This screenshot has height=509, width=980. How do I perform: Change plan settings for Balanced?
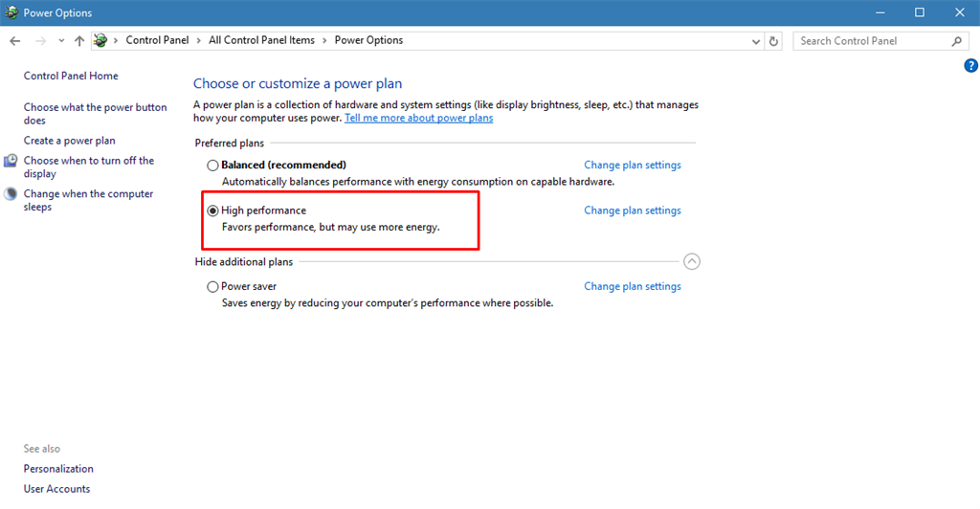pyautogui.click(x=633, y=166)
